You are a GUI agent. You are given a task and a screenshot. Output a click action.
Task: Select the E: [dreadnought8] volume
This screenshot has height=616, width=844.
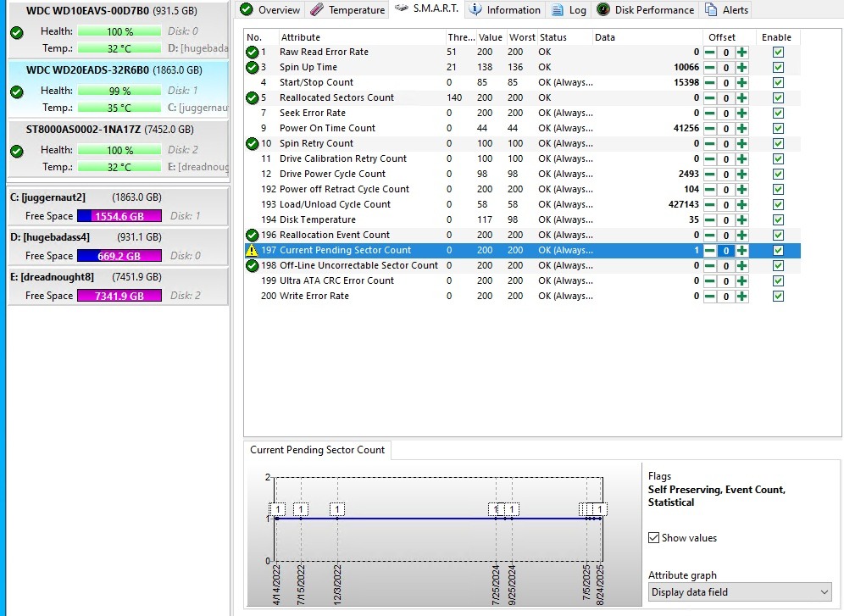coord(119,286)
